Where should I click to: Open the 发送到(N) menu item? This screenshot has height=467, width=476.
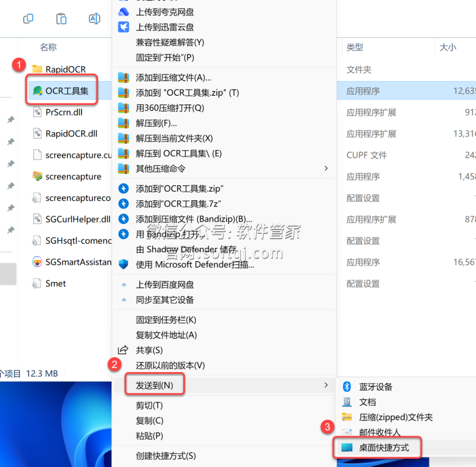coord(224,385)
